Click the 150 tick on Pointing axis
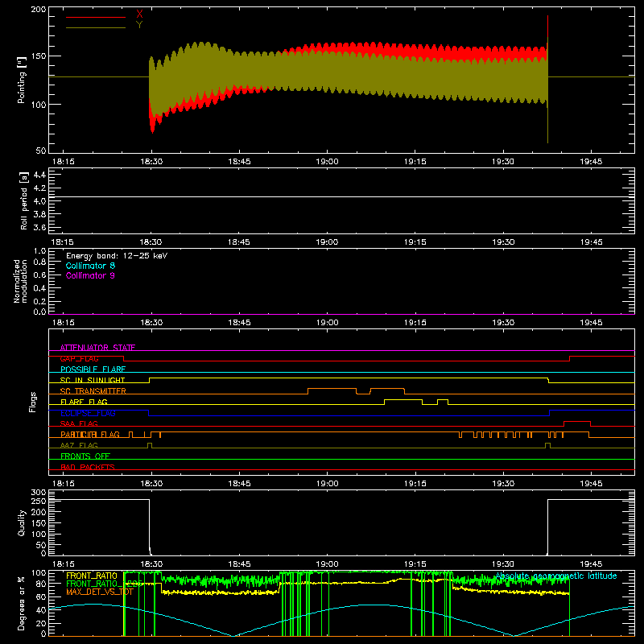644x644 pixels. pos(39,56)
